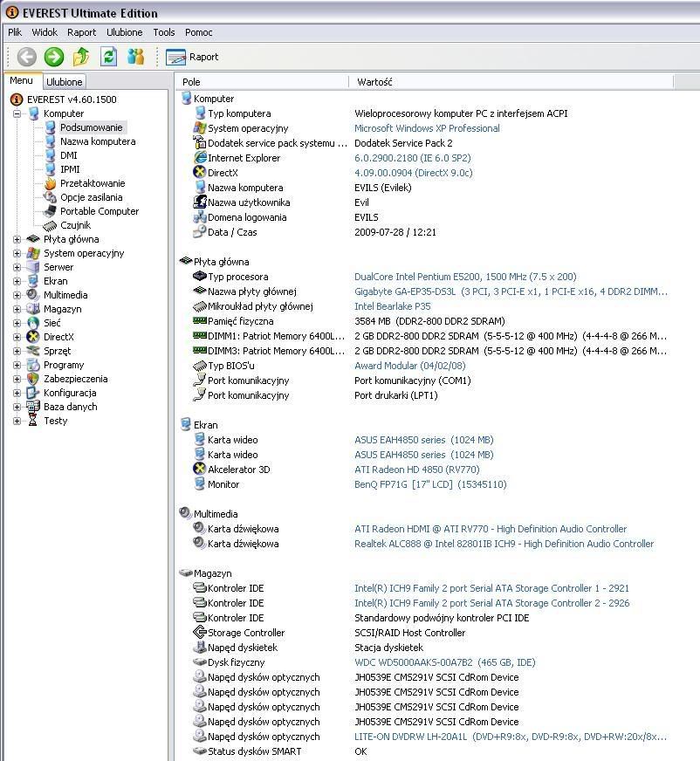Expand the Multimedia tree node

17,295
